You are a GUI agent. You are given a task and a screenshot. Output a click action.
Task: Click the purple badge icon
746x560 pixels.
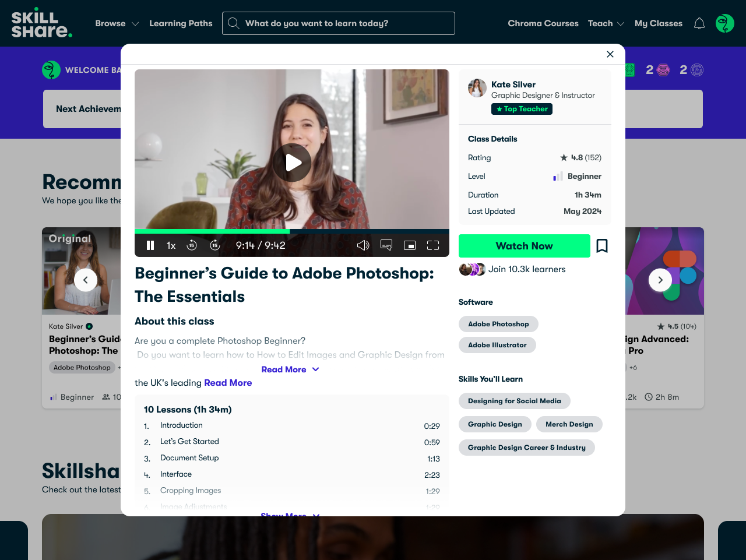click(697, 70)
